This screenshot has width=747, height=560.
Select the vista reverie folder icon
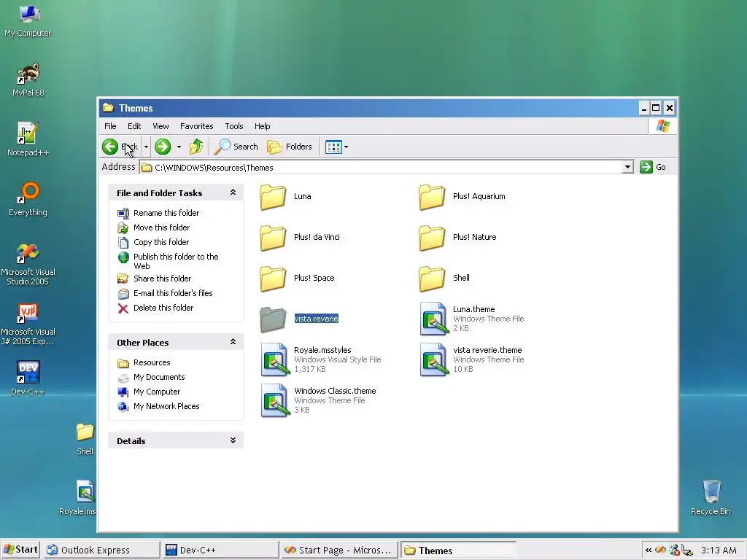(273, 319)
